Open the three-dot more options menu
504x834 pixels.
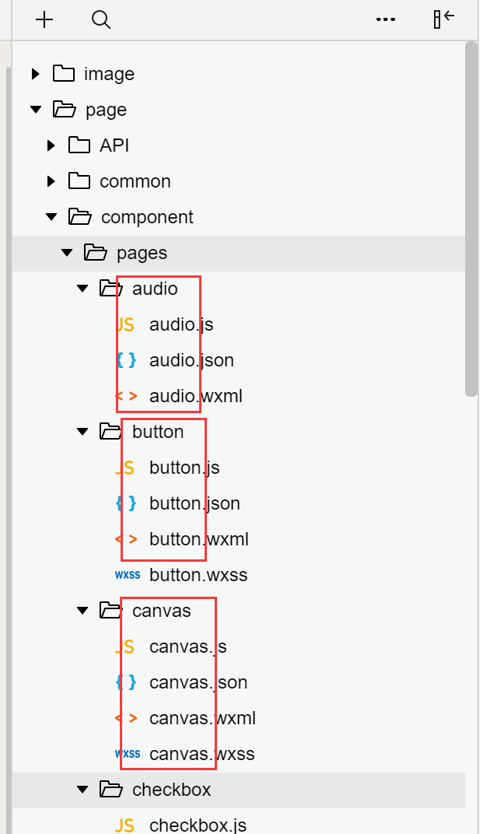(x=386, y=19)
